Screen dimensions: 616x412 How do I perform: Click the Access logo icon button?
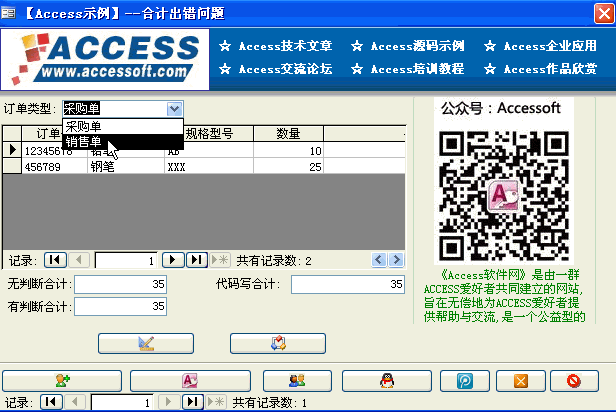190,381
